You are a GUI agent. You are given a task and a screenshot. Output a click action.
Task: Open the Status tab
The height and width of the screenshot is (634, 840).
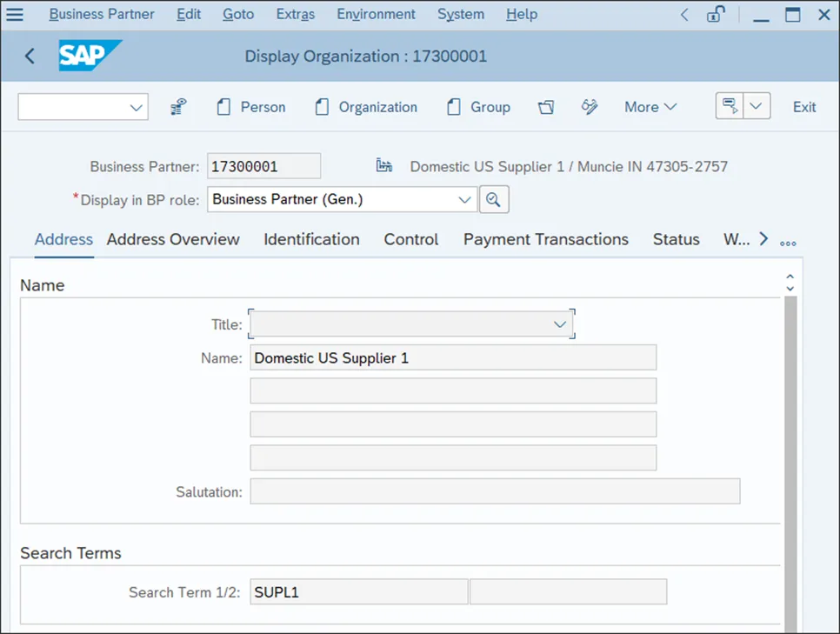coord(676,239)
